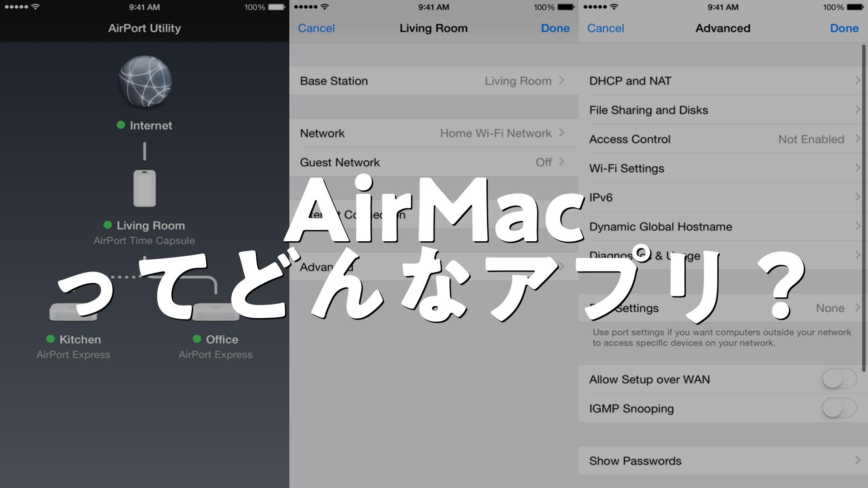
Task: Tap the AirPort Utility title
Action: point(145,28)
